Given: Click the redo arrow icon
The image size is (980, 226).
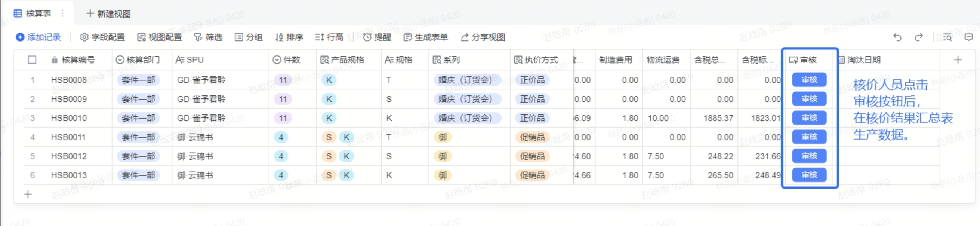Looking at the screenshot, I should pyautogui.click(x=918, y=37).
